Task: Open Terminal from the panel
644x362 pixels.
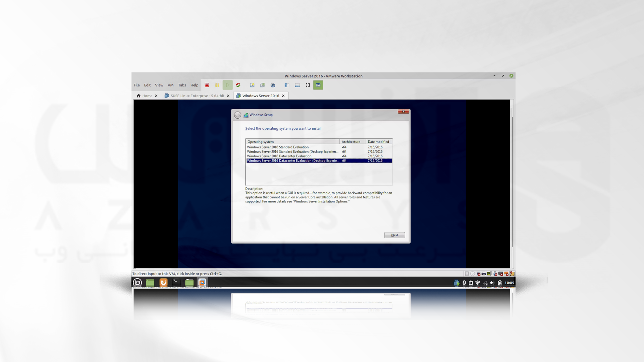Action: click(x=176, y=282)
